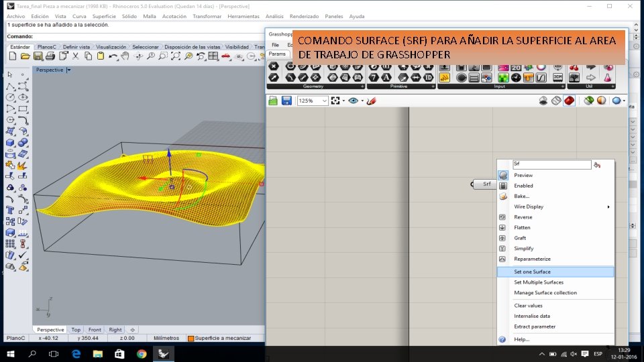Choose four-viewport layout icon

click(213, 56)
